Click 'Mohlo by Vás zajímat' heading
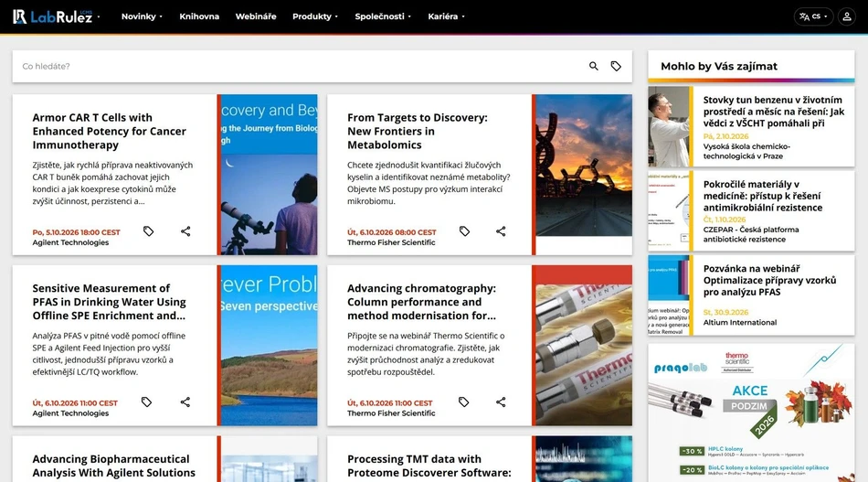Image resolution: width=868 pixels, height=482 pixels. pyautogui.click(x=719, y=67)
